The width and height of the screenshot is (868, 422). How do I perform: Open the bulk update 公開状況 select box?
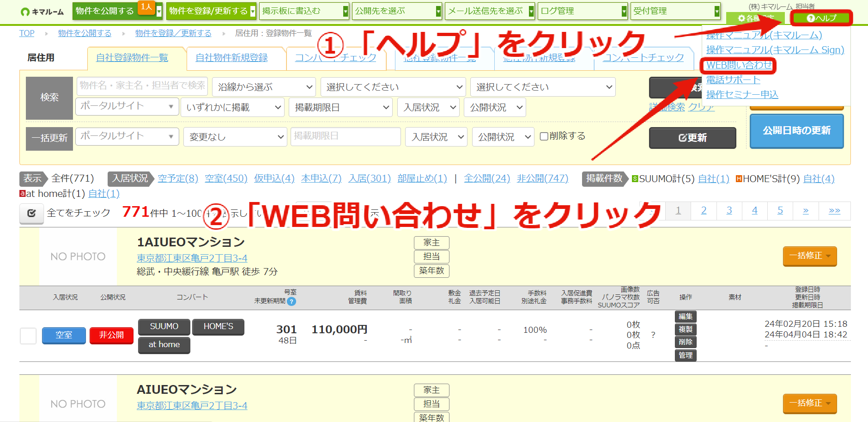504,137
